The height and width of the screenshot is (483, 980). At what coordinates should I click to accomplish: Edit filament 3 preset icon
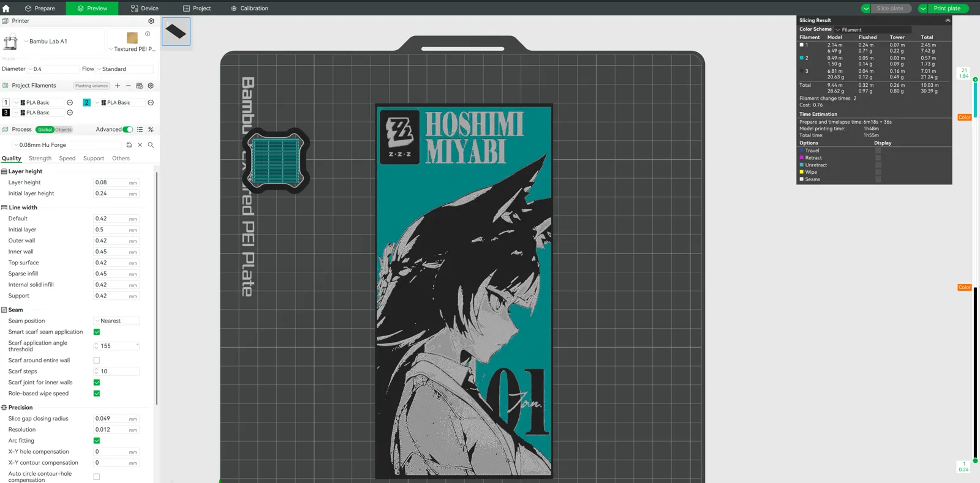tap(70, 113)
